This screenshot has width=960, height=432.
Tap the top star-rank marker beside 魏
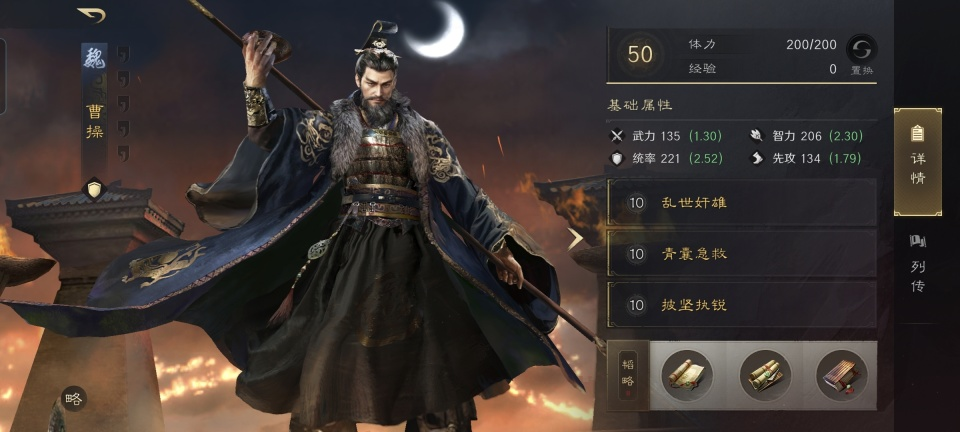click(x=123, y=54)
